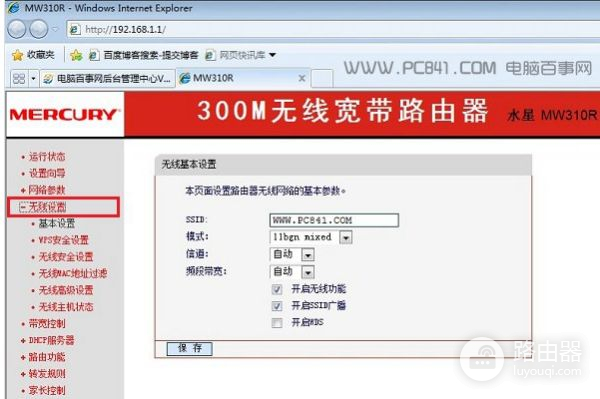Viewport: 600px width, 399px height.
Task: Open 无线高级设置 submenu item
Action: tap(66, 290)
